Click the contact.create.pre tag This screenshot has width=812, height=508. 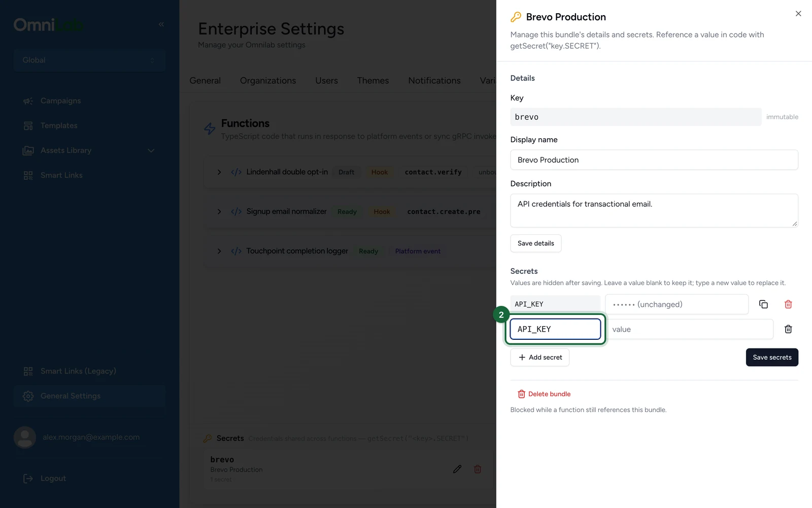444,211
